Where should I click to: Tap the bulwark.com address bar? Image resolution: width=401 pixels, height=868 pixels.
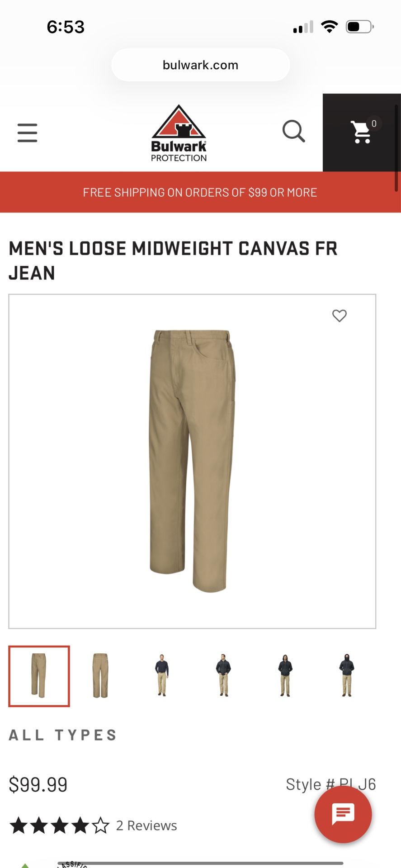pyautogui.click(x=200, y=65)
